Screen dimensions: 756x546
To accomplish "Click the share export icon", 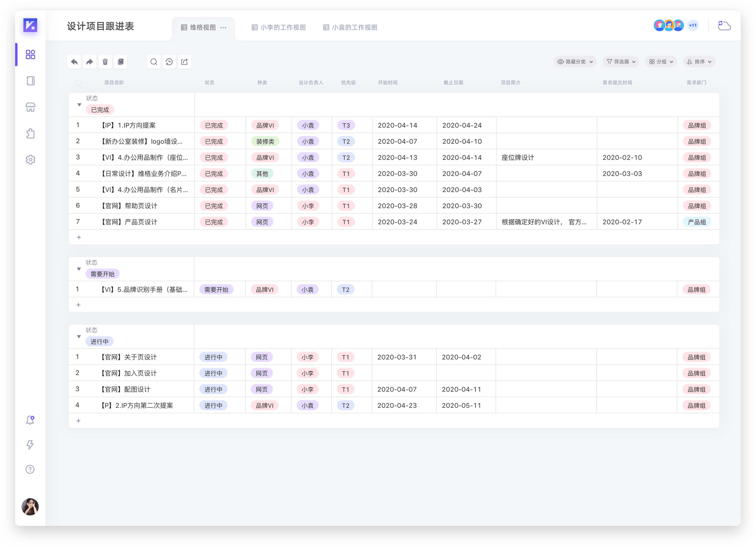I will [184, 62].
